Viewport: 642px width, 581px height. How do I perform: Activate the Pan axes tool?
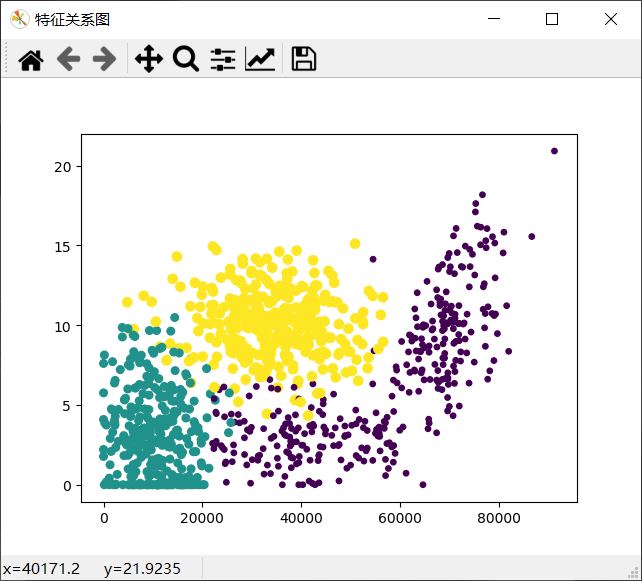pyautogui.click(x=149, y=59)
